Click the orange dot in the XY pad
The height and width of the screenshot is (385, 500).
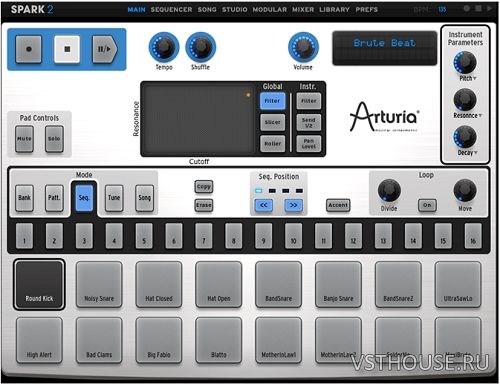click(248, 95)
